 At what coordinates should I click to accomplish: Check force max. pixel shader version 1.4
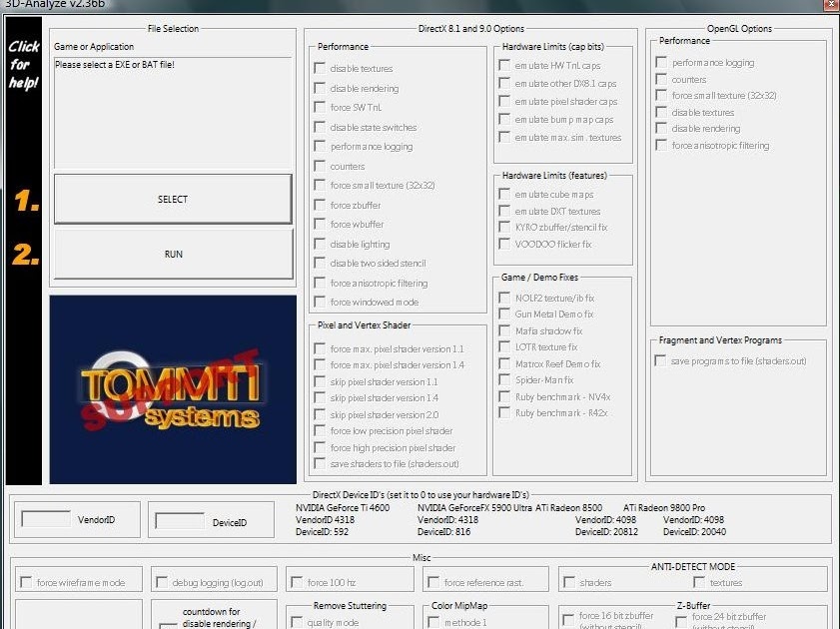[320, 364]
